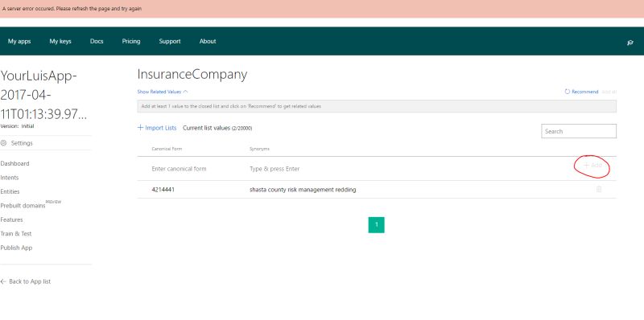Screen dimensions: 644x320
Task: Click the YourLuisApp application name heading
Action: 44,95
